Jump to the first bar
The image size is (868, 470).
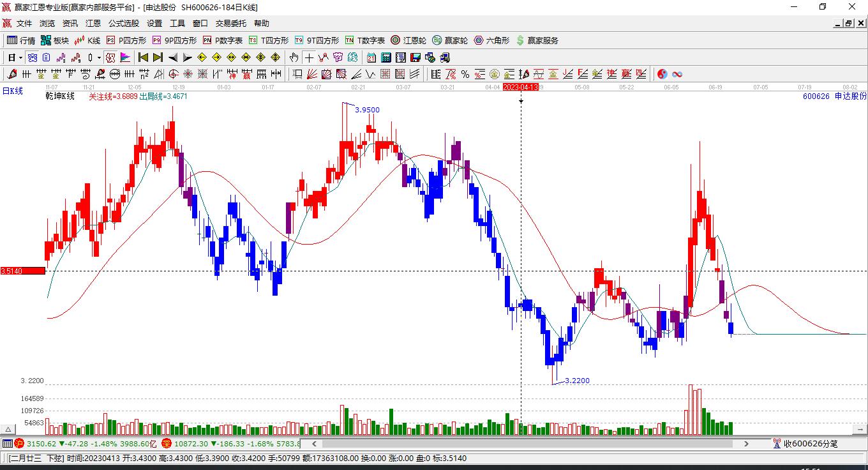pos(144,57)
